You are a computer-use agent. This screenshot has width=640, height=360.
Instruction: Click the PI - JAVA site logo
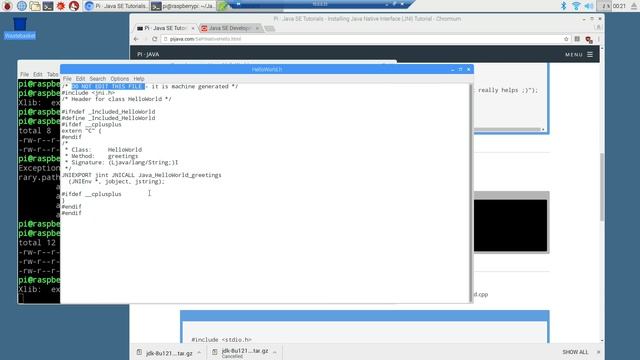148,54
